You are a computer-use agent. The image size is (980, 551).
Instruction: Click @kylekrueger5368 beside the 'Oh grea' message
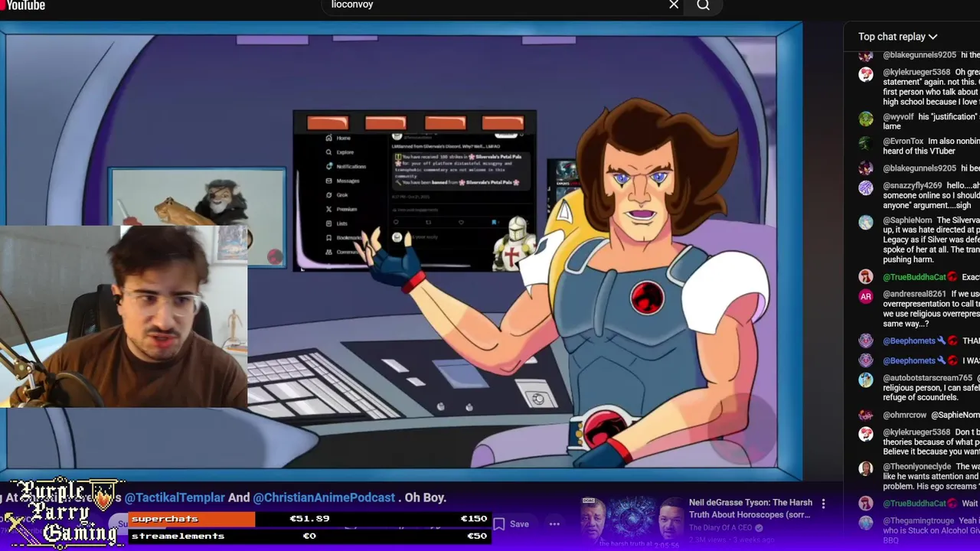[x=916, y=73]
